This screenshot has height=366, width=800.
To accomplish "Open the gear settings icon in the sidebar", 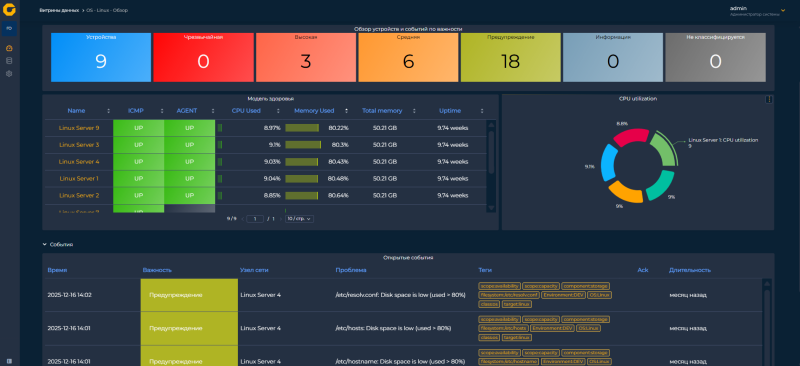I will pos(9,74).
